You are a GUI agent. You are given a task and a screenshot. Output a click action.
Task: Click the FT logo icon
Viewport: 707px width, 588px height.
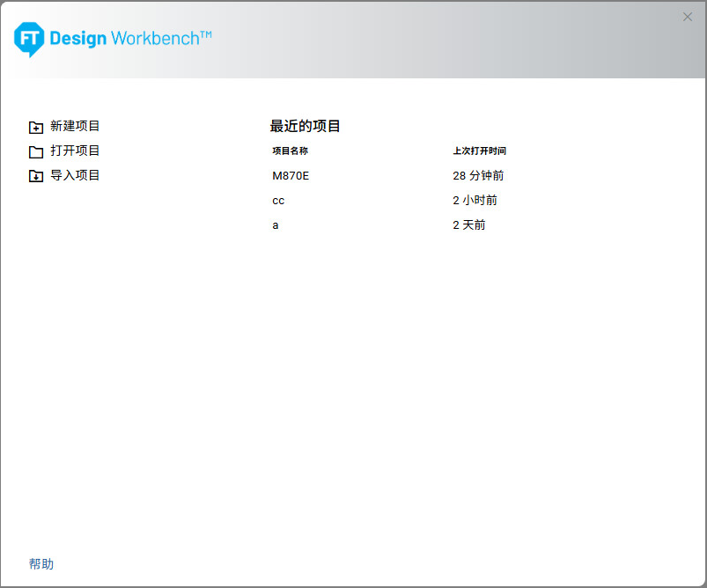point(29,39)
